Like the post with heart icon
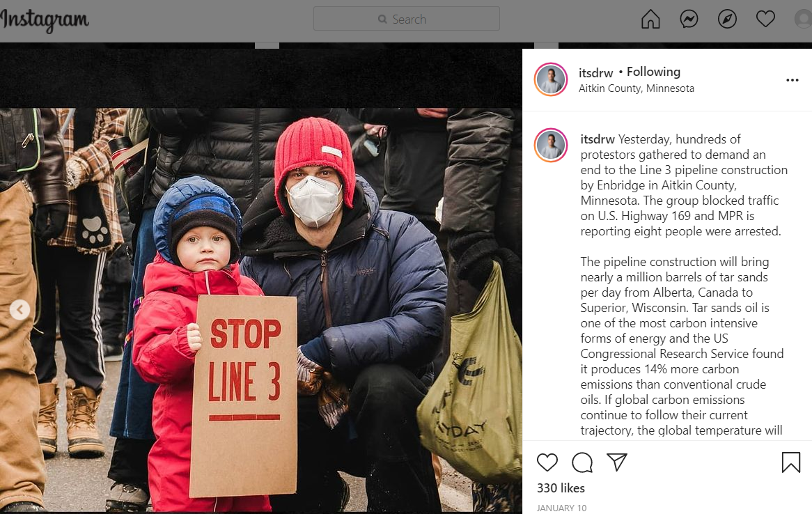812x514 pixels. click(547, 462)
